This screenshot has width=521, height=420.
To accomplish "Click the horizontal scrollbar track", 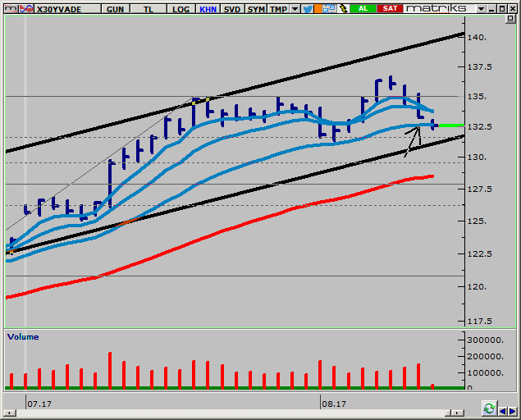I will pos(231,413).
